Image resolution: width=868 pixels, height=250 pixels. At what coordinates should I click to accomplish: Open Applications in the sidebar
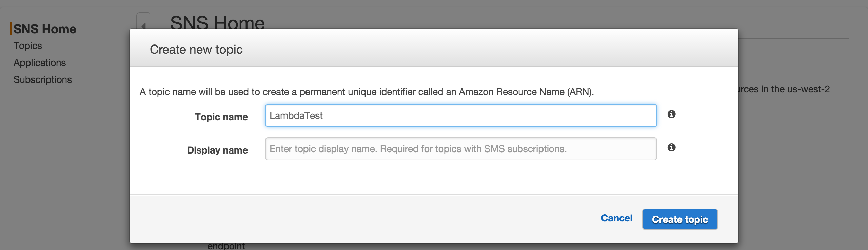40,62
